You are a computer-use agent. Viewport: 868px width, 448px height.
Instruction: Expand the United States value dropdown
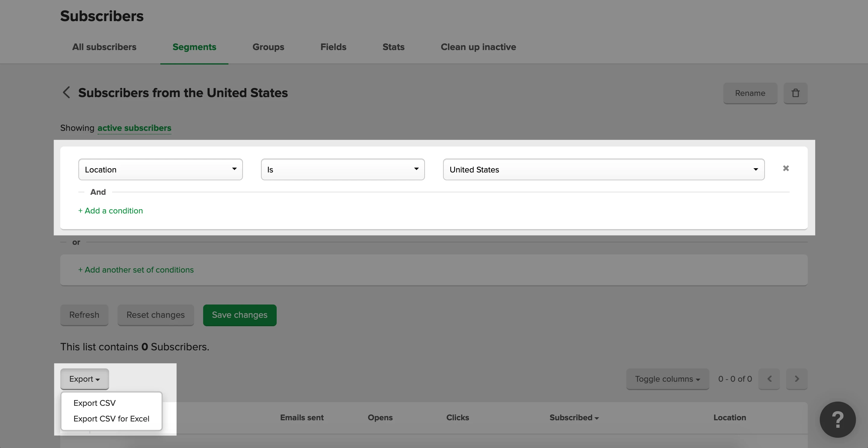coord(603,169)
